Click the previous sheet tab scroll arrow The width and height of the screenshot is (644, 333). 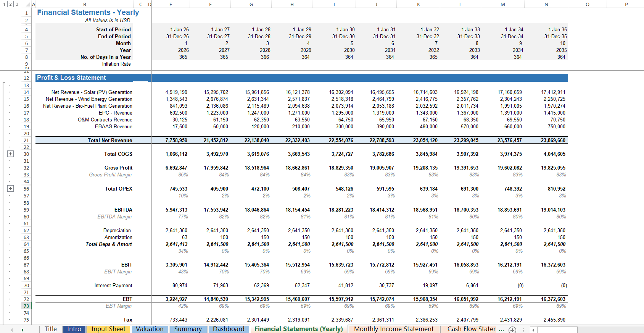pos(12,330)
